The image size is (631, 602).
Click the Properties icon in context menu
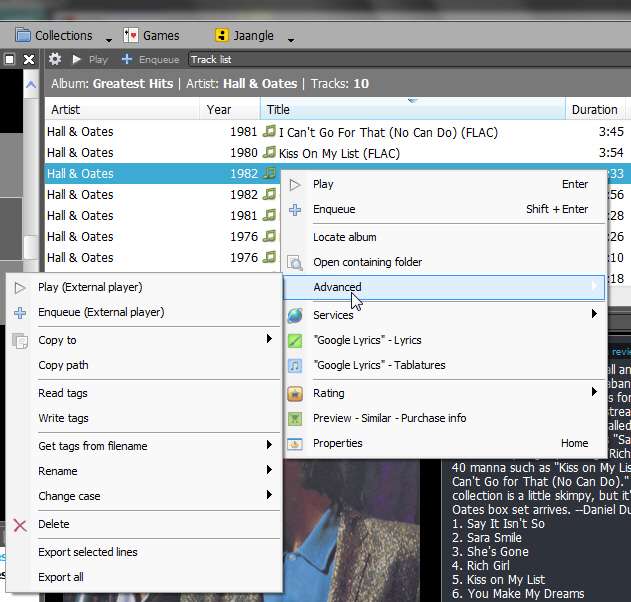point(295,443)
